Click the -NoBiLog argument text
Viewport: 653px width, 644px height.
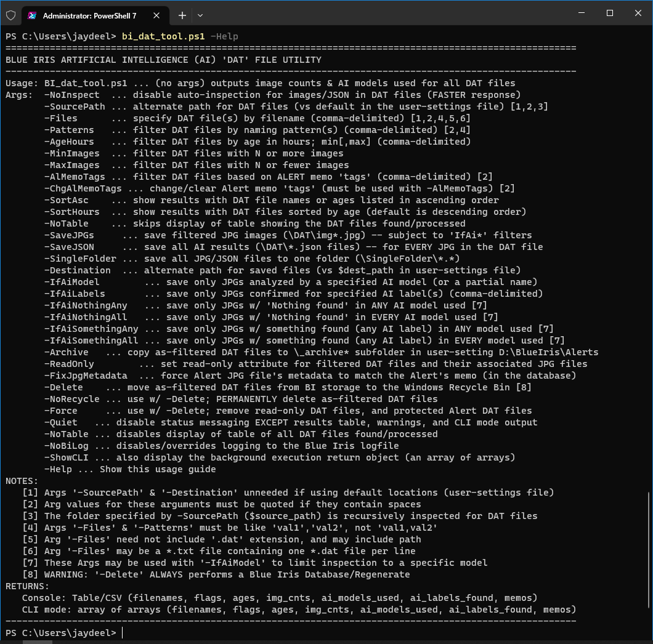click(66, 445)
